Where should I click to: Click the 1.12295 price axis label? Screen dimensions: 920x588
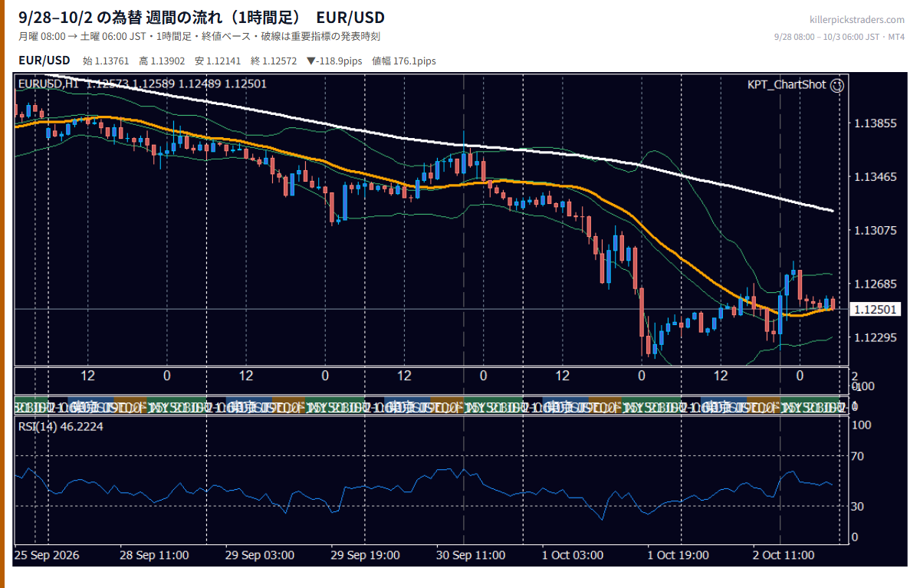[x=875, y=337]
